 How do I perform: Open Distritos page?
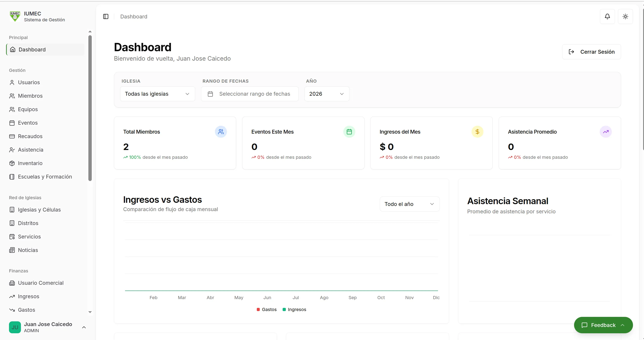click(45, 223)
